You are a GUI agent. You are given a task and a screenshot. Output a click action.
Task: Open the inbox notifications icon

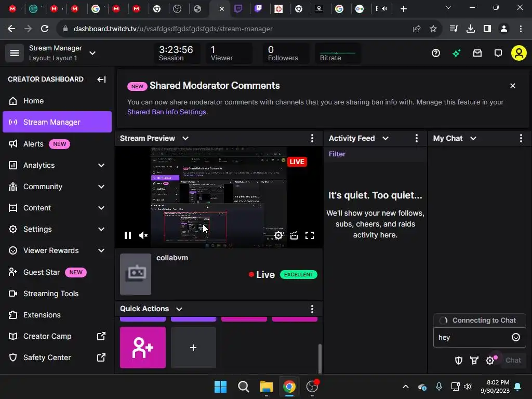[x=477, y=53]
